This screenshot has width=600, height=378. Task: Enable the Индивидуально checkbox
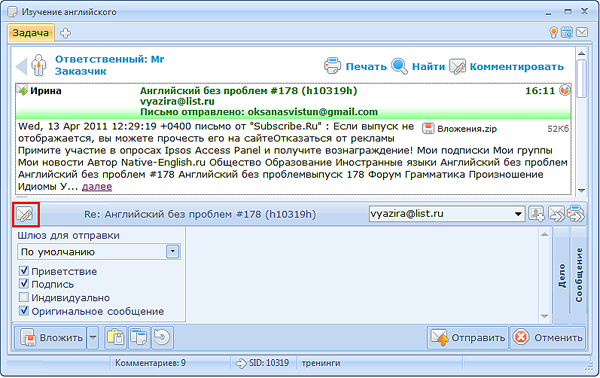[x=24, y=297]
